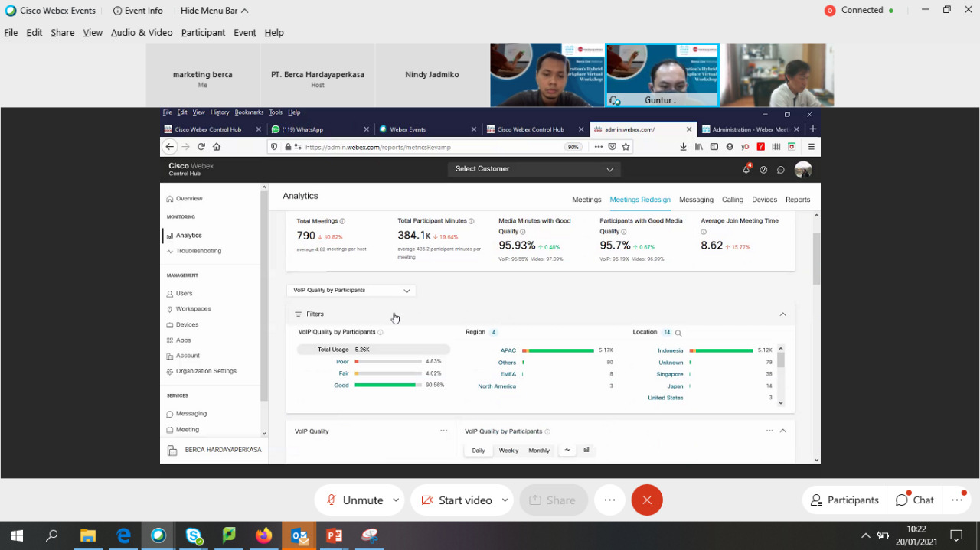Search locations with magnifier icon
The height and width of the screenshot is (550, 980).
[x=678, y=333]
